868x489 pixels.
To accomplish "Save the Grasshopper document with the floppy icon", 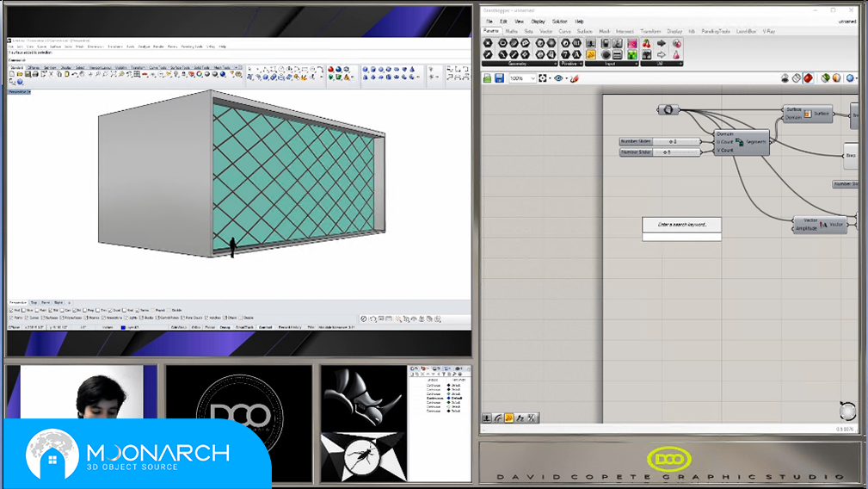I will click(499, 78).
